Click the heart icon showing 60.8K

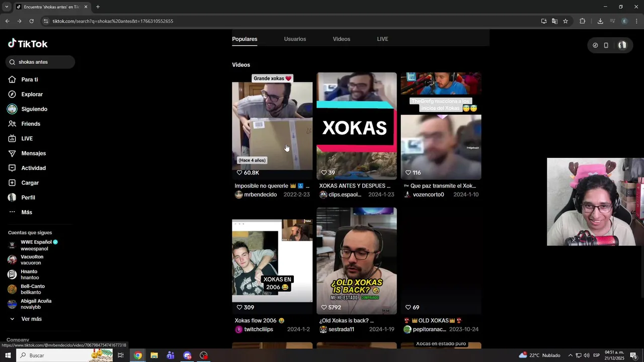coord(239,172)
